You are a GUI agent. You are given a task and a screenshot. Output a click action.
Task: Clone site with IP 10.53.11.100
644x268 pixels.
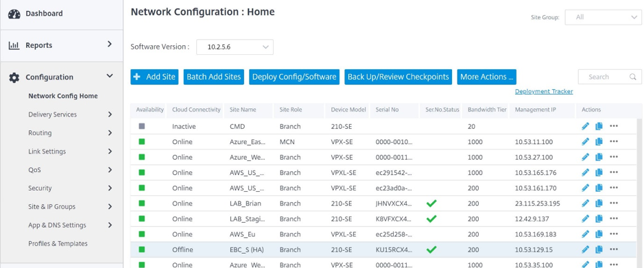click(x=599, y=142)
